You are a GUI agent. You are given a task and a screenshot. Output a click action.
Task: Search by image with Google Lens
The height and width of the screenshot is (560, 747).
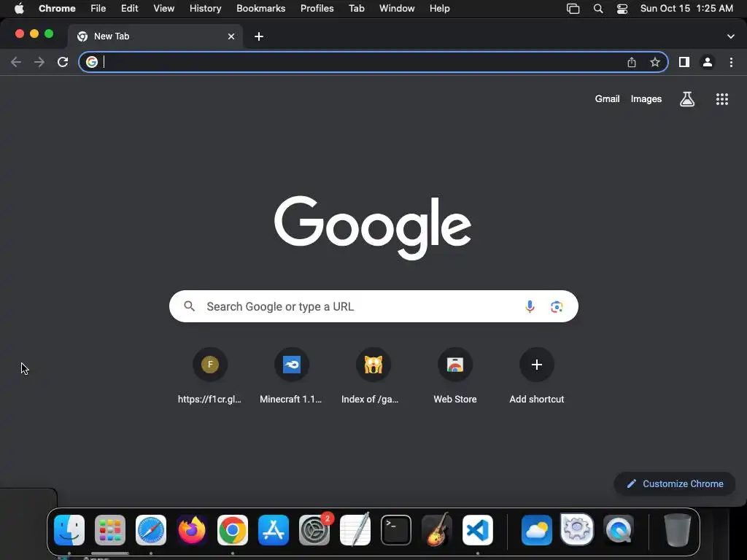[557, 307]
